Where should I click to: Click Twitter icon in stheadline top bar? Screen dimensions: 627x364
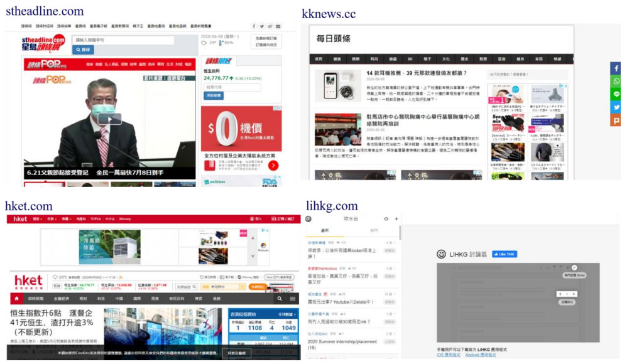pyautogui.click(x=261, y=26)
